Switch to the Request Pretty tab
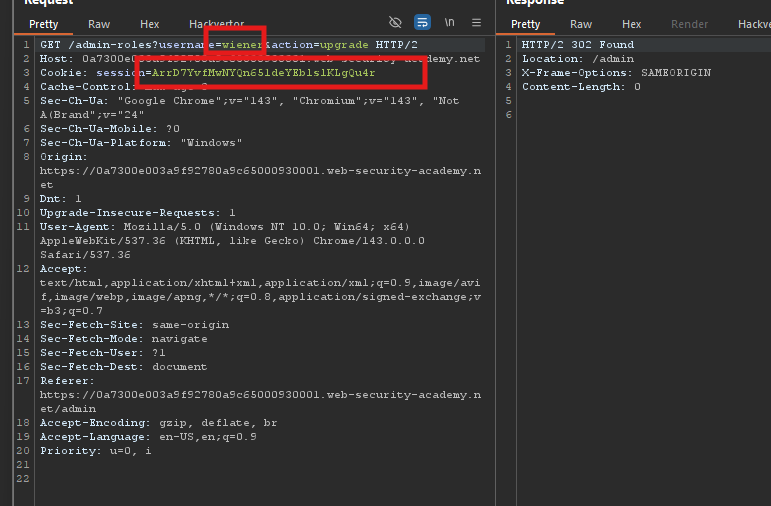Viewport: 771px width, 506px height. coord(43,24)
